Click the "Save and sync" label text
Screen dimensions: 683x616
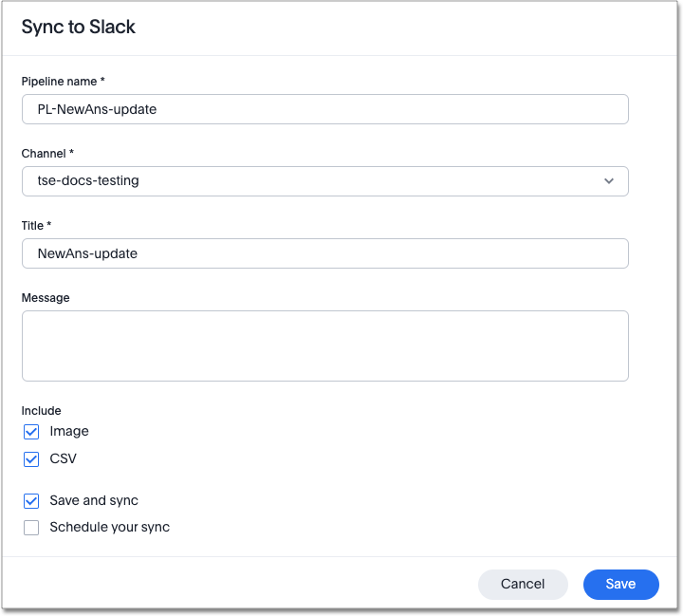click(94, 501)
